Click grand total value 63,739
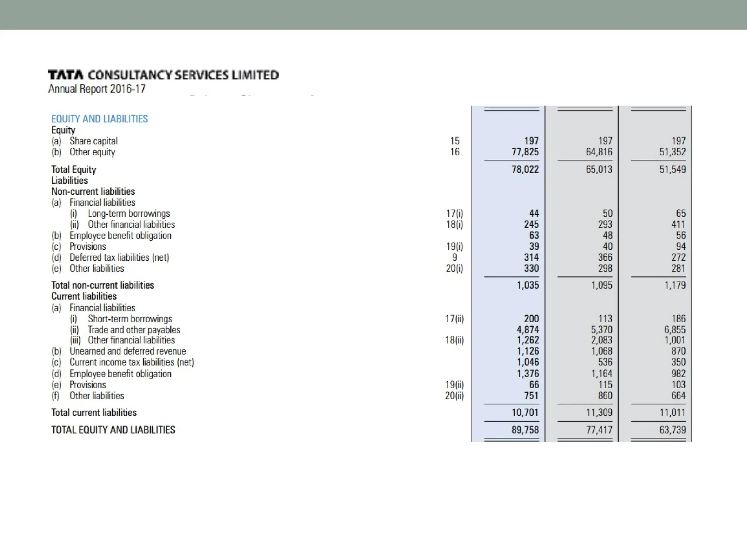Image resolution: width=747 pixels, height=560 pixels. [672, 430]
